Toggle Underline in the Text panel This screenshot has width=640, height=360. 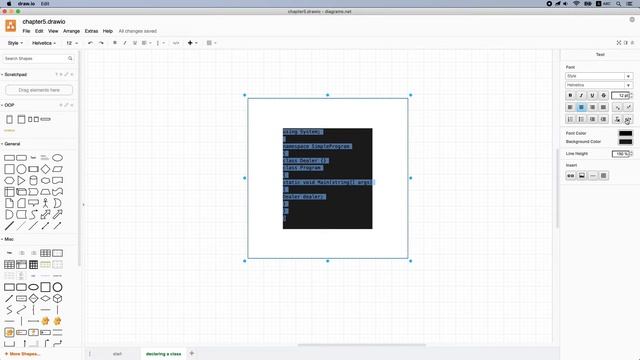click(x=592, y=95)
